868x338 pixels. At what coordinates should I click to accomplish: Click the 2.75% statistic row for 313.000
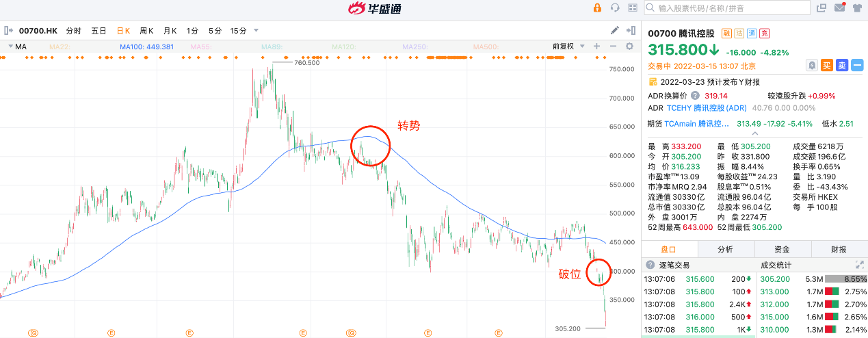coord(812,291)
